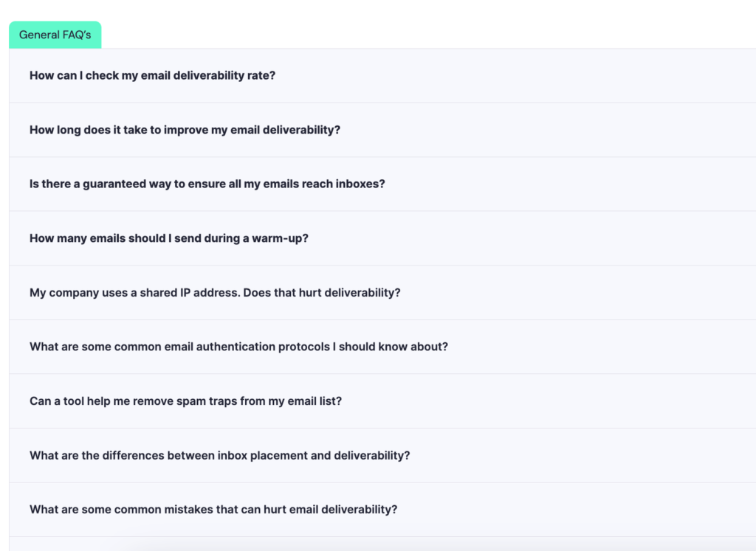Screen dimensions: 756x551
Task: Open the email authentication protocols question
Action: point(238,347)
